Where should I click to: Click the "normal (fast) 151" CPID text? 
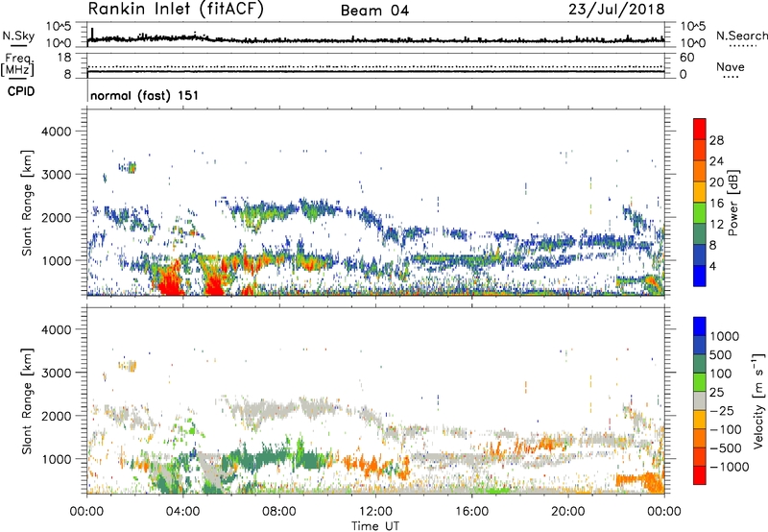(145, 95)
